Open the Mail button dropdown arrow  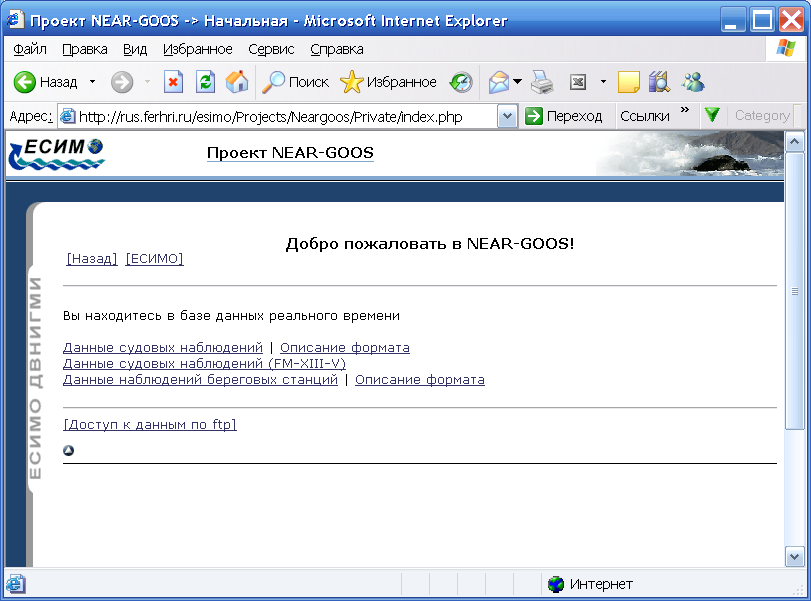click(x=517, y=82)
